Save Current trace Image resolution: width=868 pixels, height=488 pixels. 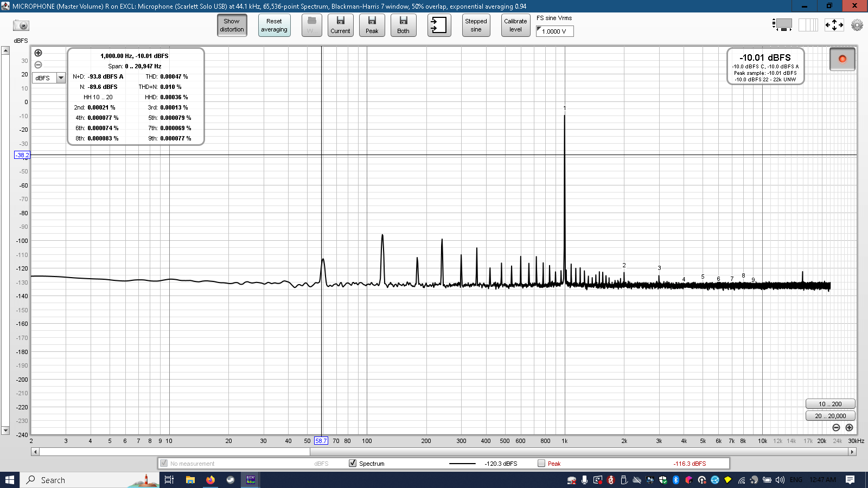click(340, 25)
